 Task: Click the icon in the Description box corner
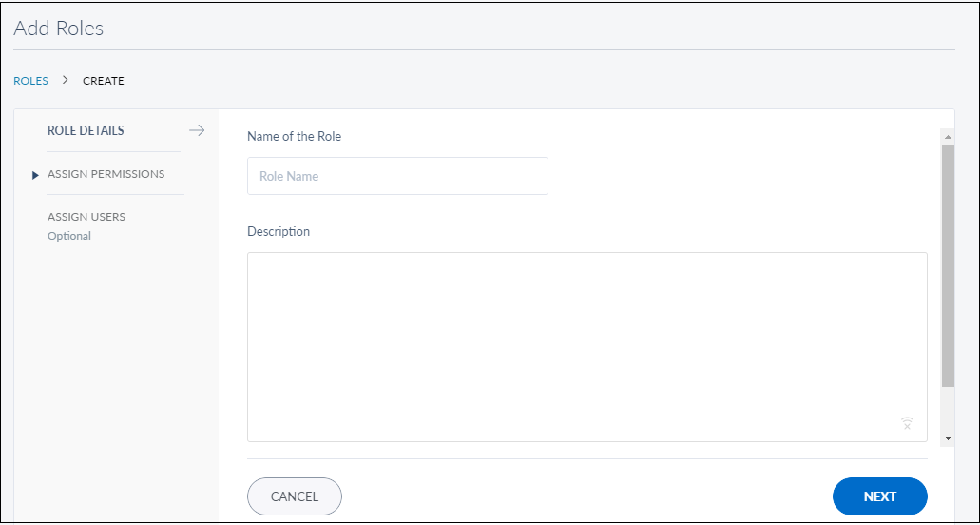(907, 423)
